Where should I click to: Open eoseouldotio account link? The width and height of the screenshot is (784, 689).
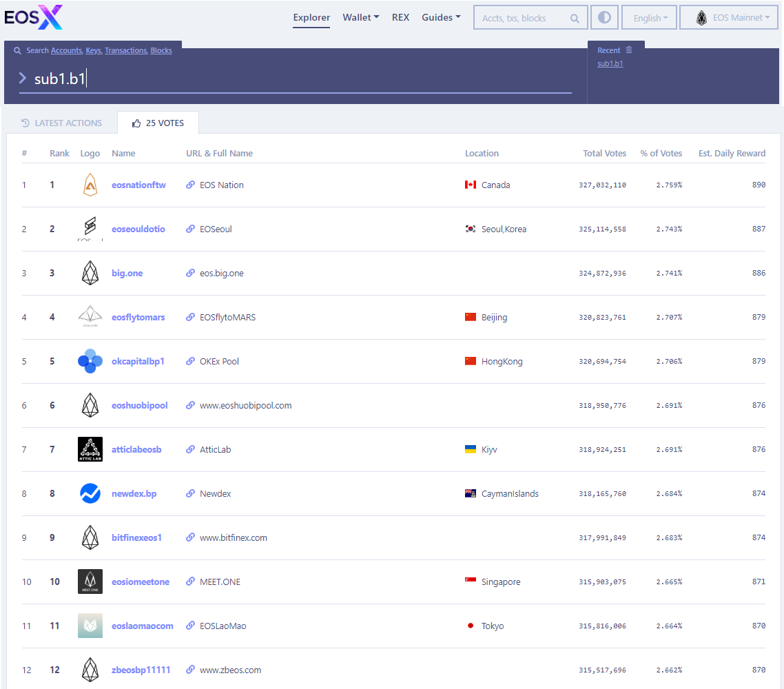[138, 229]
